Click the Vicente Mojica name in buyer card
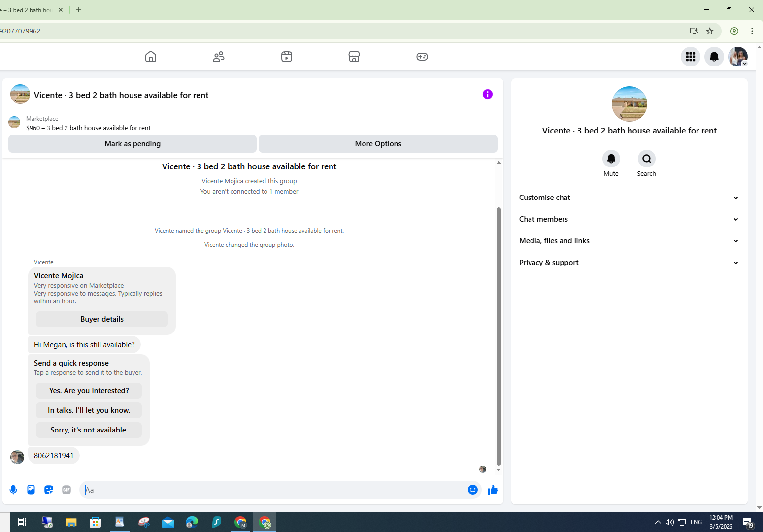763x532 pixels. (x=59, y=276)
